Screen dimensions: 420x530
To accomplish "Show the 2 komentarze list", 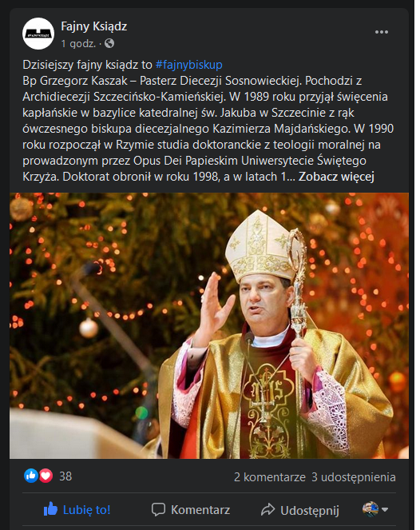I will click(270, 477).
